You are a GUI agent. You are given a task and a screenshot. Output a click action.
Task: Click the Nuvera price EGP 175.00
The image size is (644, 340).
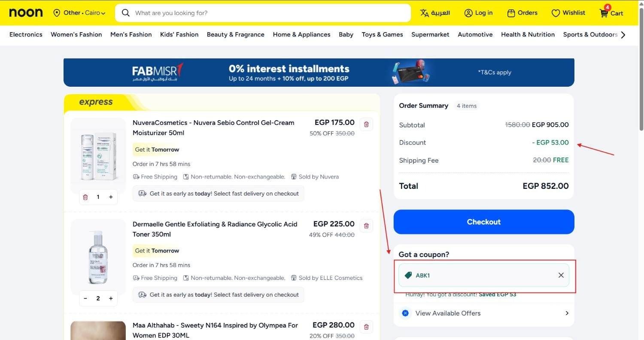334,122
